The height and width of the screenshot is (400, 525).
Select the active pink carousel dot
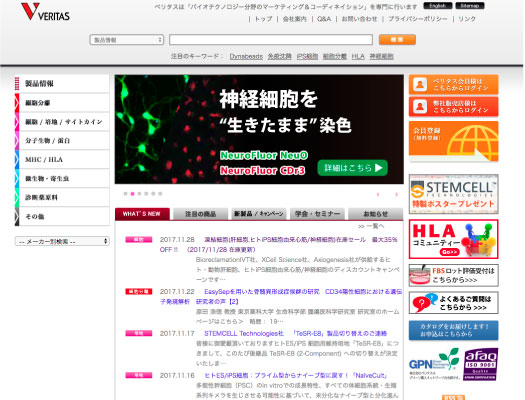pos(133,193)
